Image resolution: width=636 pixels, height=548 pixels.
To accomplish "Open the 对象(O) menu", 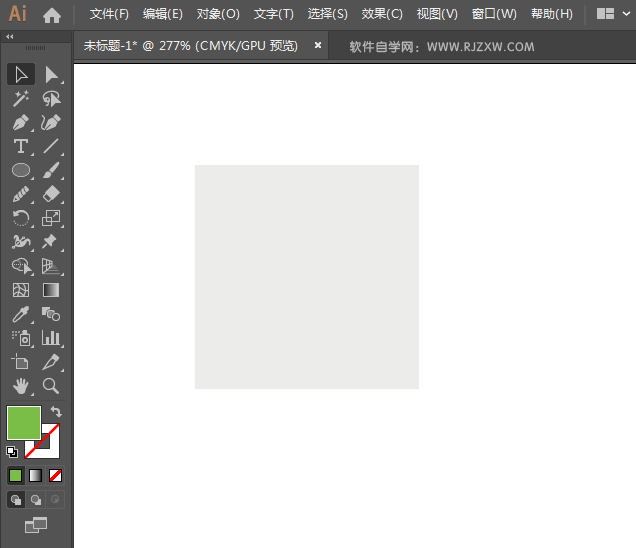I will (x=218, y=14).
